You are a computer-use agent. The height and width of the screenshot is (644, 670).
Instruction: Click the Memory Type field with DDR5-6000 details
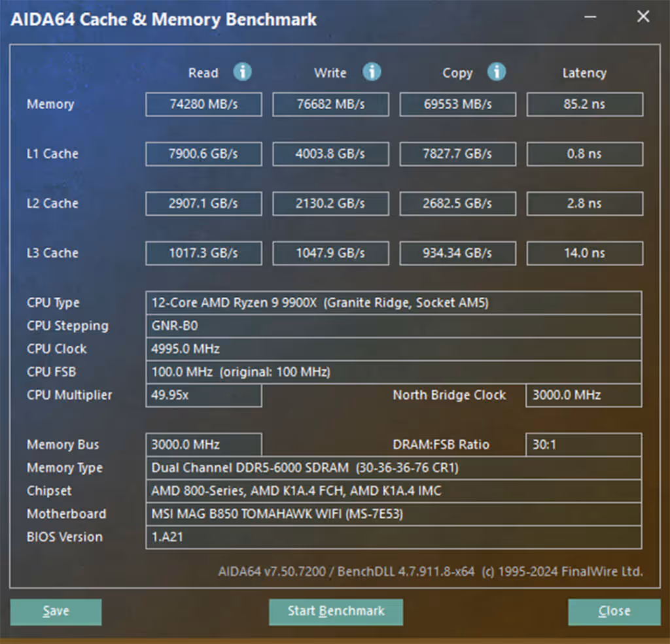point(394,467)
